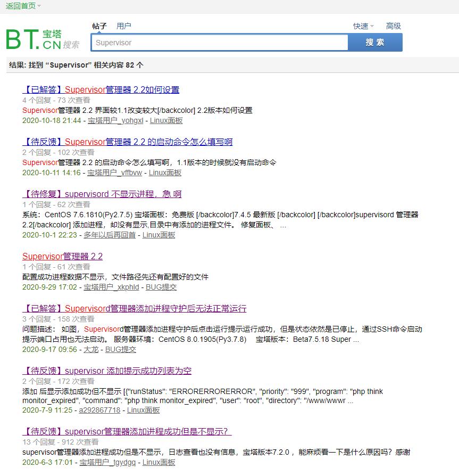The image size is (459, 476).
Task: Open post 添加进程守护后无法正常运行
Action: [x=135, y=308]
